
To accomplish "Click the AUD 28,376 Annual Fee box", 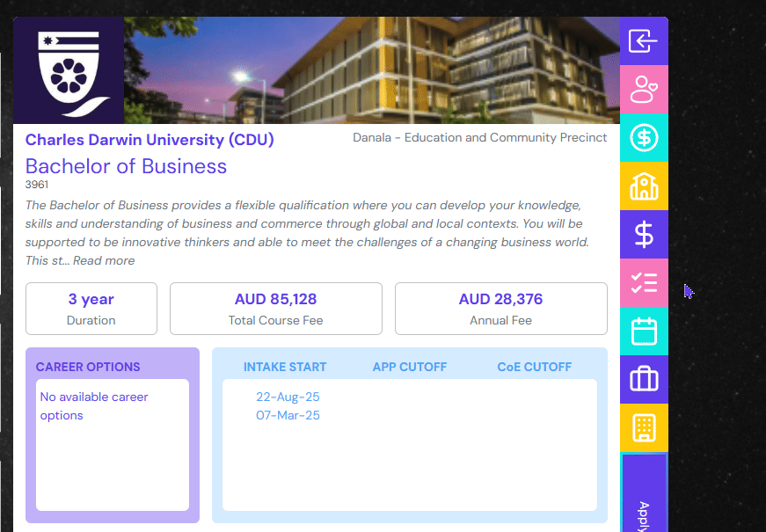I will (500, 309).
